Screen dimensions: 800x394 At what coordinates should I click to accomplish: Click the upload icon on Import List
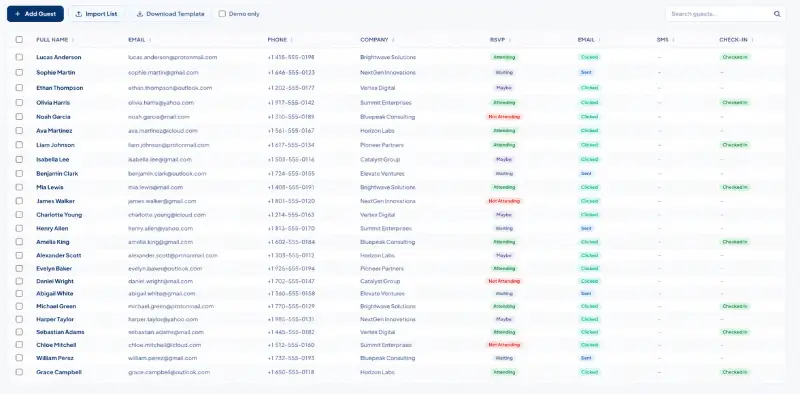[79, 14]
